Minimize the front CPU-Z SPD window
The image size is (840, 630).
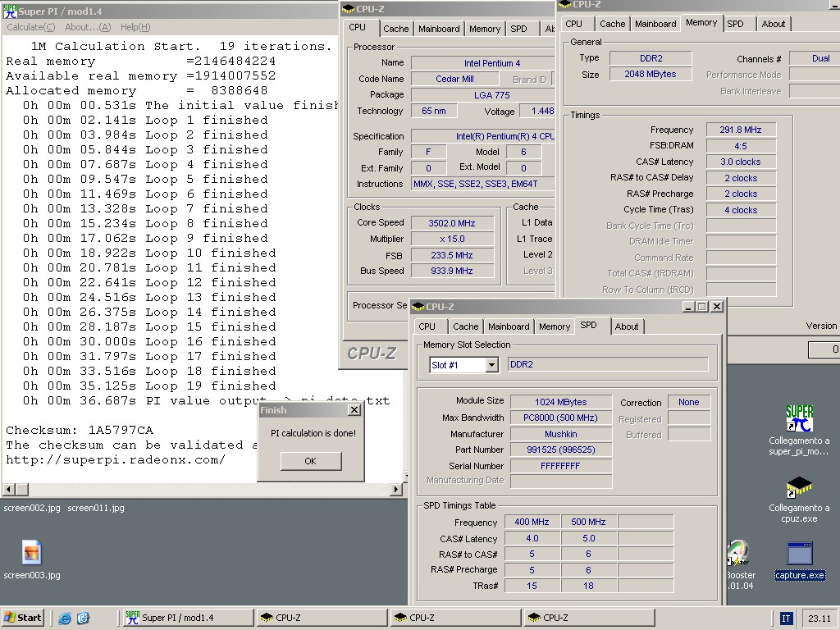click(689, 307)
